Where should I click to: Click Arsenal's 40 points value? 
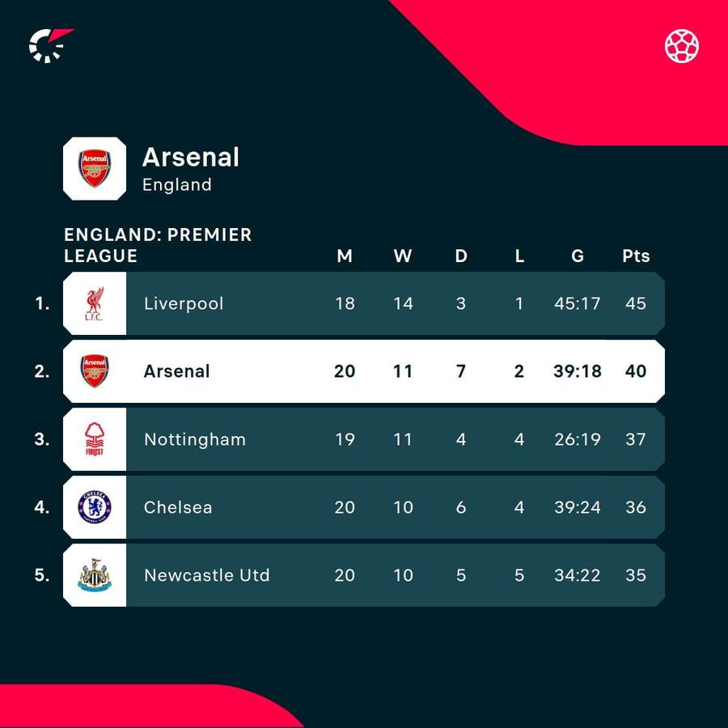[x=636, y=371]
